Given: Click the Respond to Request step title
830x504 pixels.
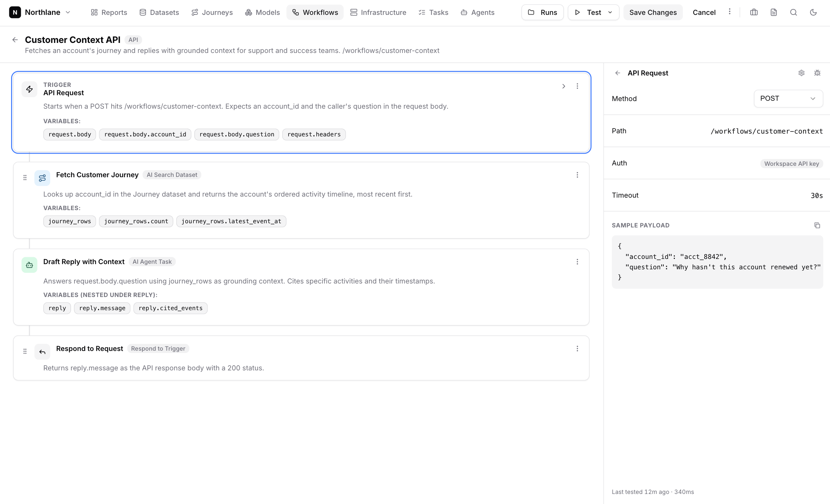Looking at the screenshot, I should click(89, 349).
